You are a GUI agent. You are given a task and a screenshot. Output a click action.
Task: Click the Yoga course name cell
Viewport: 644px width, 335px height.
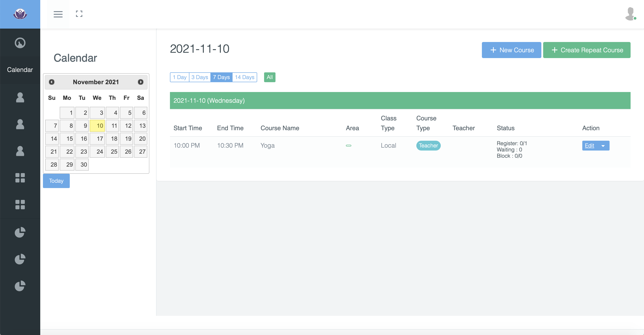click(267, 146)
